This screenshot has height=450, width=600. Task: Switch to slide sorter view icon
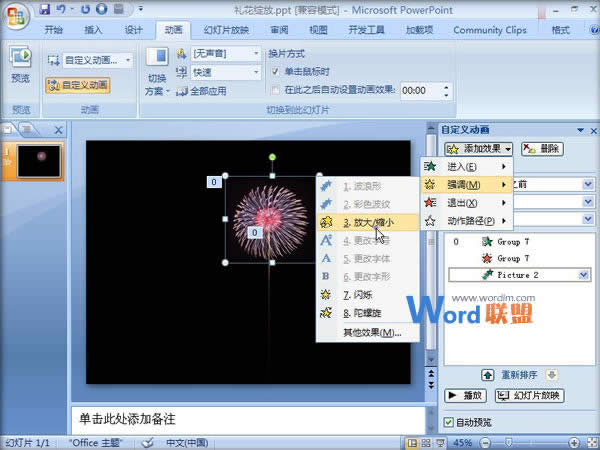click(x=426, y=443)
